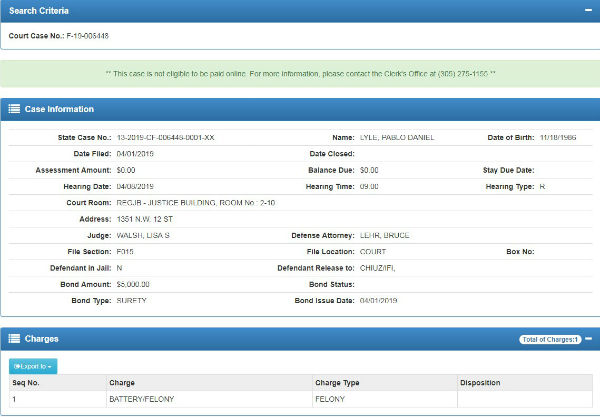The image size is (600, 418).
Task: Collapse the Case Information panel
Action: click(x=588, y=109)
